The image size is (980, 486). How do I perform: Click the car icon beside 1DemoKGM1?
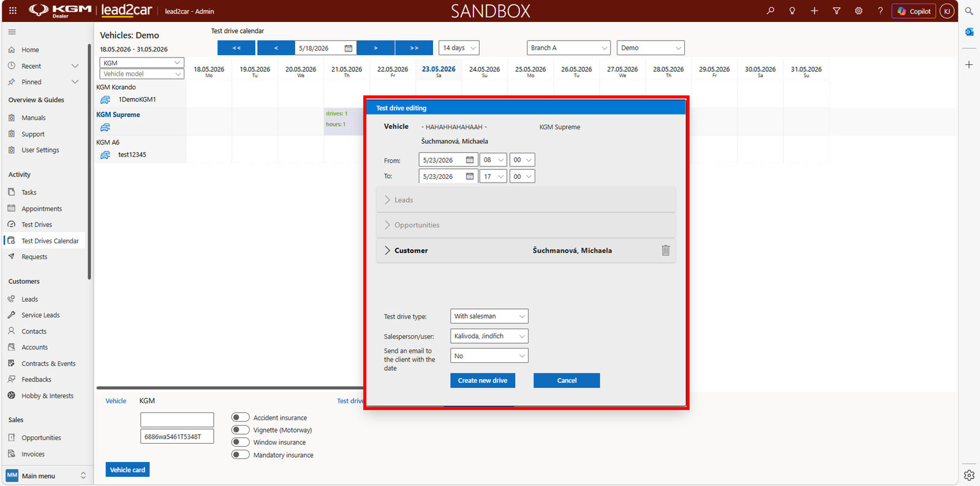pos(105,99)
